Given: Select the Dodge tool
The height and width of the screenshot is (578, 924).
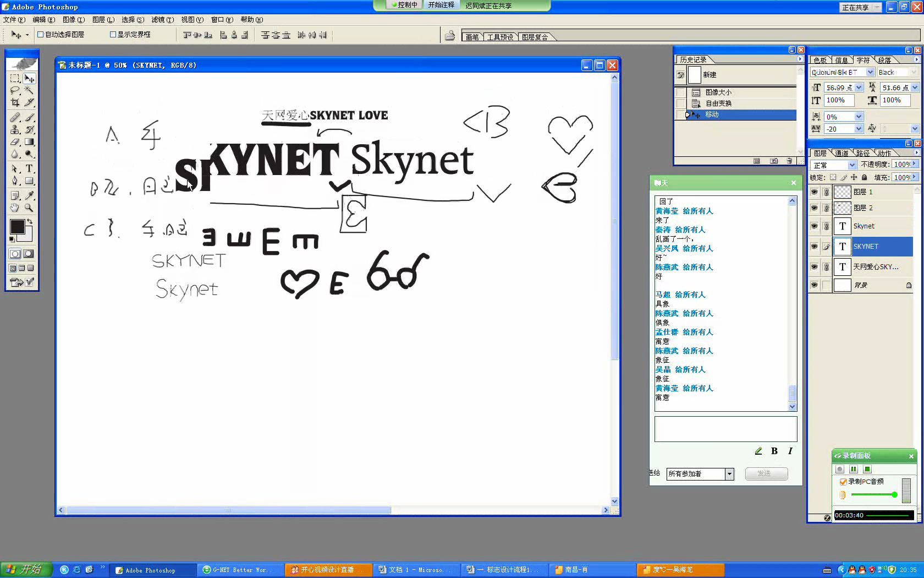Looking at the screenshot, I should [29, 154].
